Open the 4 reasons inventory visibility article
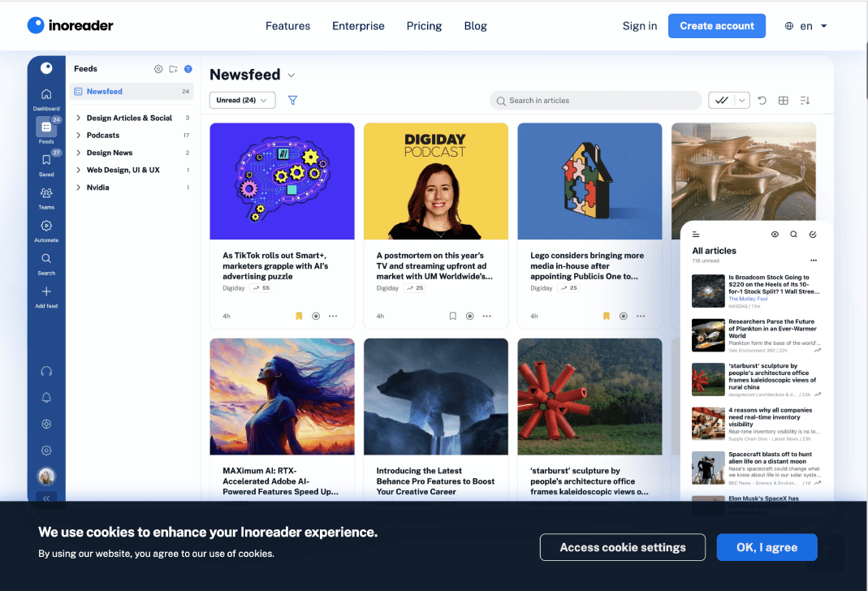868x591 pixels. (756, 424)
